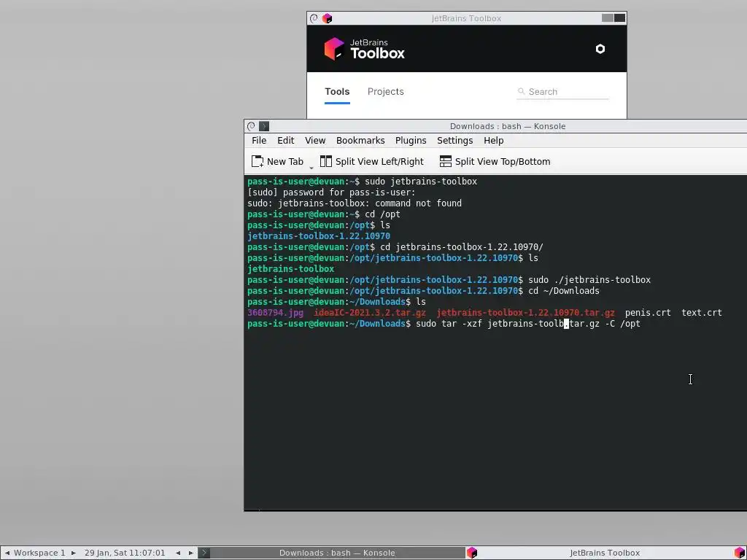Click green jetbrains-toolbox executable listing
747x560 pixels.
coord(290,269)
